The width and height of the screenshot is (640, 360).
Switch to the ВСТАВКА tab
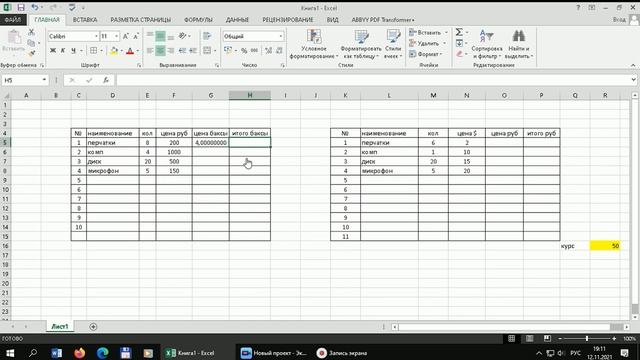tap(85, 20)
